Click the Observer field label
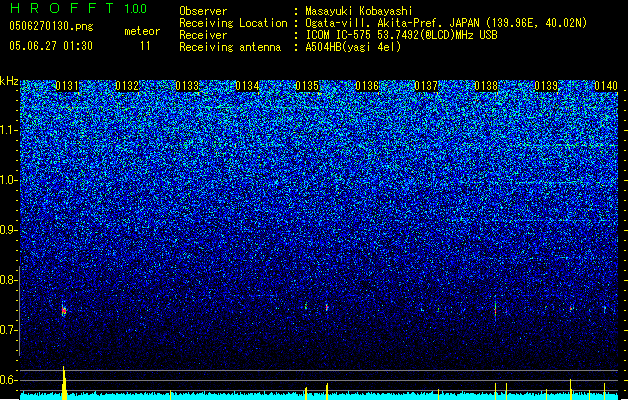Viewport: 629px width, 400px height. (x=203, y=11)
